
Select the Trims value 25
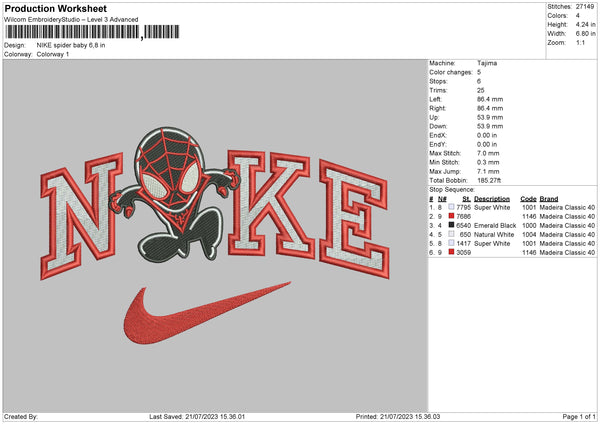click(x=481, y=90)
